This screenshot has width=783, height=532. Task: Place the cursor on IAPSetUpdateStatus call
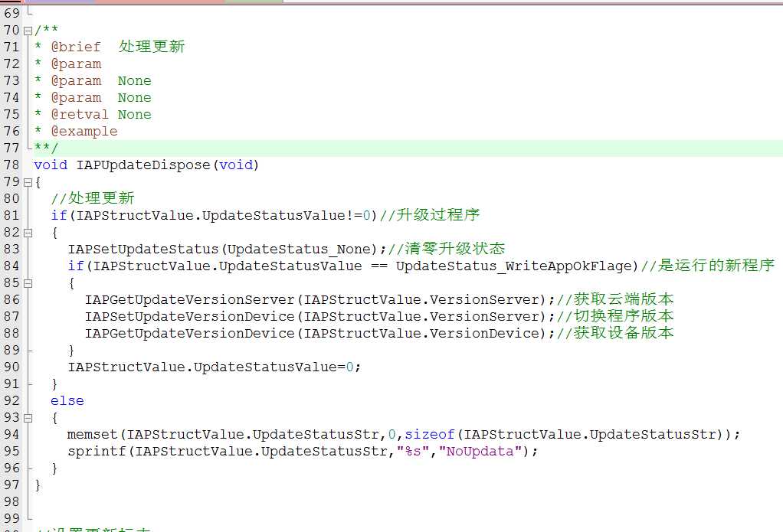point(143,249)
